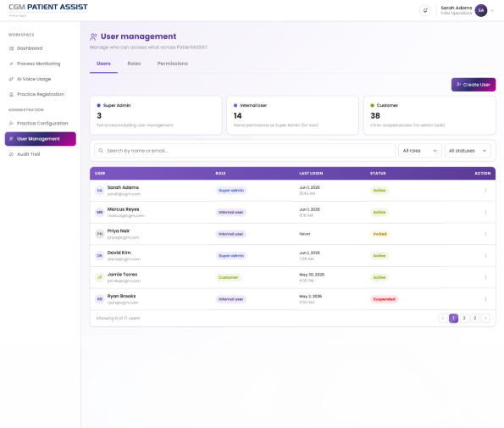504x428 pixels.
Task: Focus the search by name or email field
Action: click(x=245, y=151)
